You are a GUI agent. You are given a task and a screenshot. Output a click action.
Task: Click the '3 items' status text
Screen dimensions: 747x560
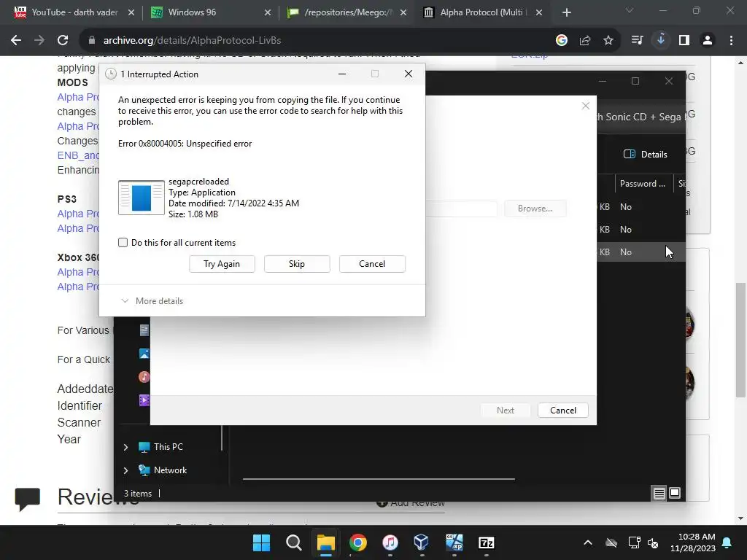pos(138,494)
